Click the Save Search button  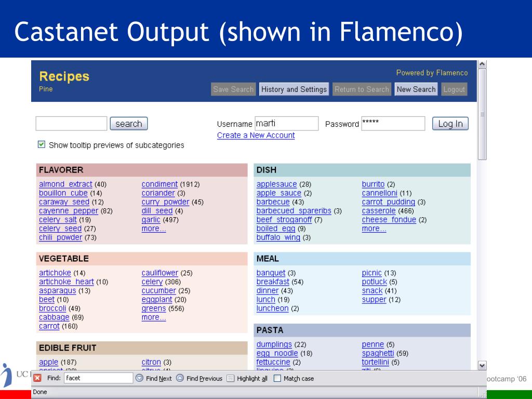coord(233,89)
